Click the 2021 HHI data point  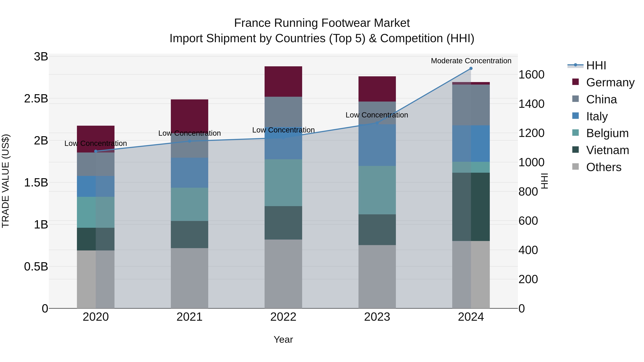click(189, 141)
